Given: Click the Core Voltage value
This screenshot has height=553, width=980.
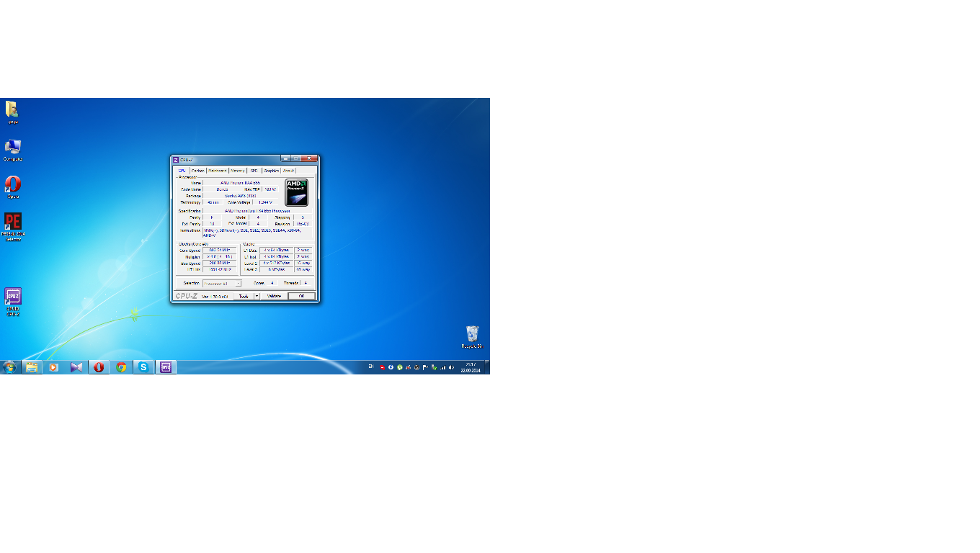Looking at the screenshot, I should 267,202.
